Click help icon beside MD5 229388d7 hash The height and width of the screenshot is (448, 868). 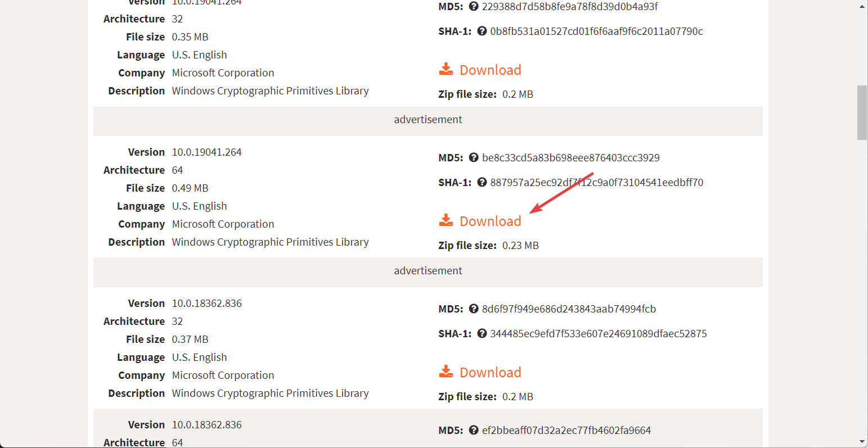point(474,7)
